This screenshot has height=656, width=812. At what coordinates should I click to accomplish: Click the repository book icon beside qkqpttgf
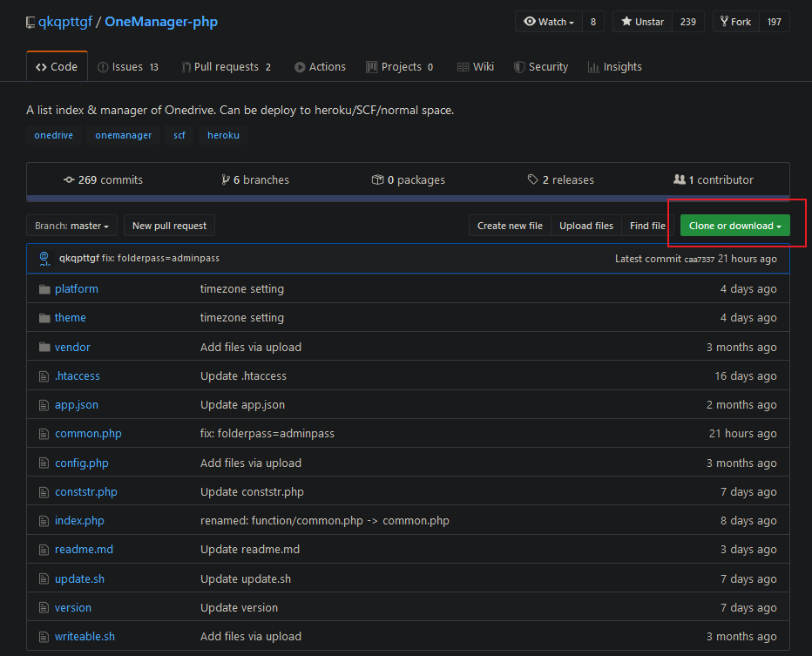click(x=30, y=23)
